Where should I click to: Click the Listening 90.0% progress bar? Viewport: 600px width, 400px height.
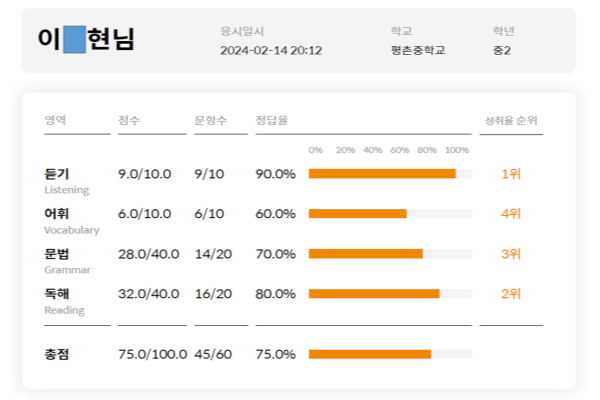click(390, 174)
